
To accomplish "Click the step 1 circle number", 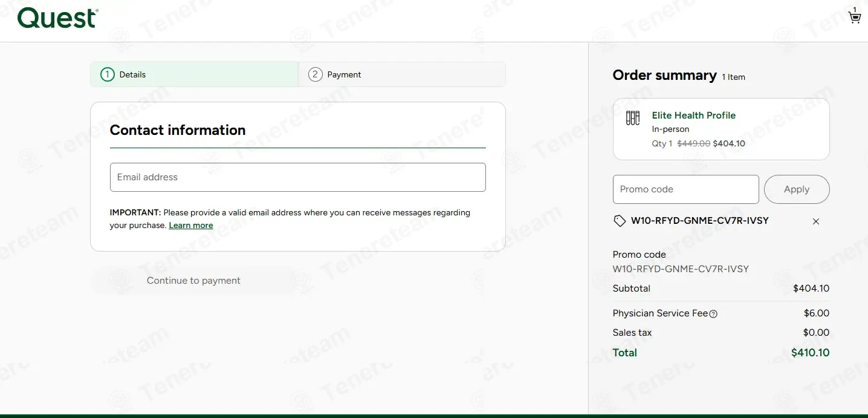I will pyautogui.click(x=108, y=74).
